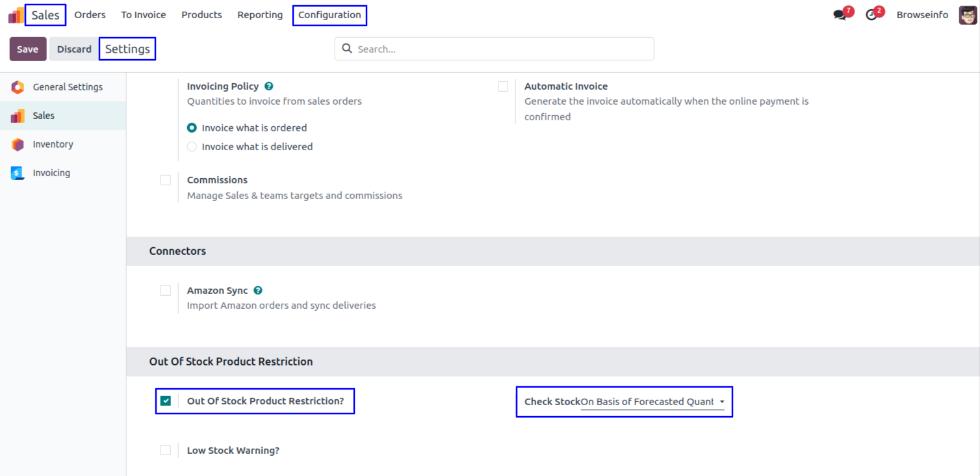980x476 pixels.
Task: Expand the To Invoice menu
Action: point(143,15)
